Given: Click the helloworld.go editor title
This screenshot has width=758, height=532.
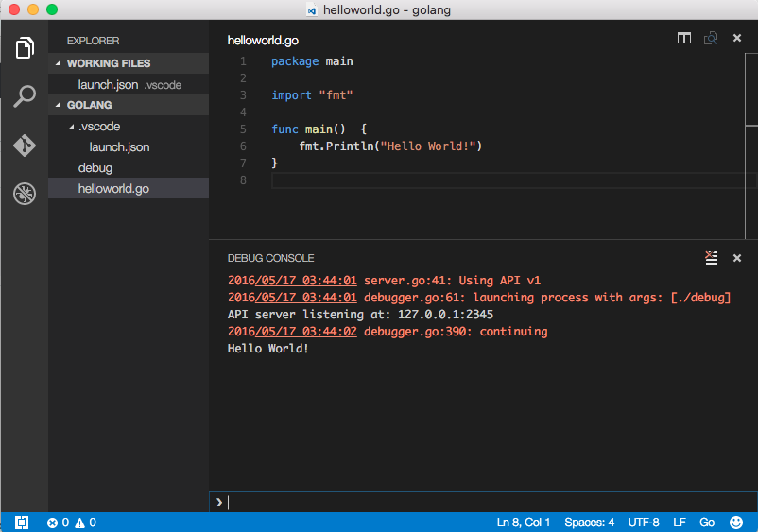Looking at the screenshot, I should 263,40.
